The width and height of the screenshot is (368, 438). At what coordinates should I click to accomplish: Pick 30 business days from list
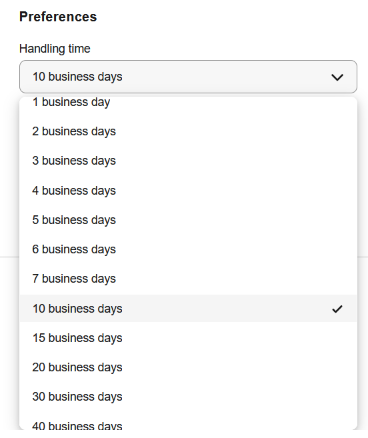[188, 397]
